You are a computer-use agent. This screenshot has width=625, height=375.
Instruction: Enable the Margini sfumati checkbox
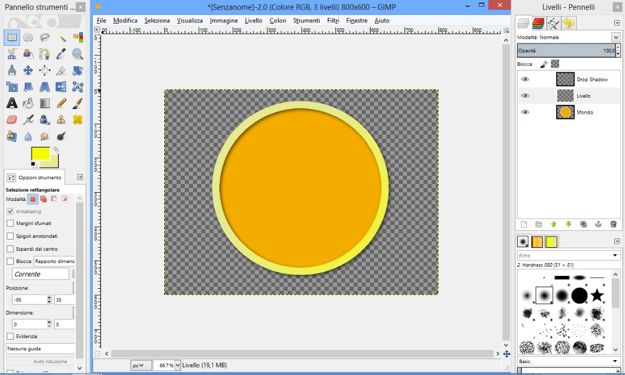[x=10, y=224]
